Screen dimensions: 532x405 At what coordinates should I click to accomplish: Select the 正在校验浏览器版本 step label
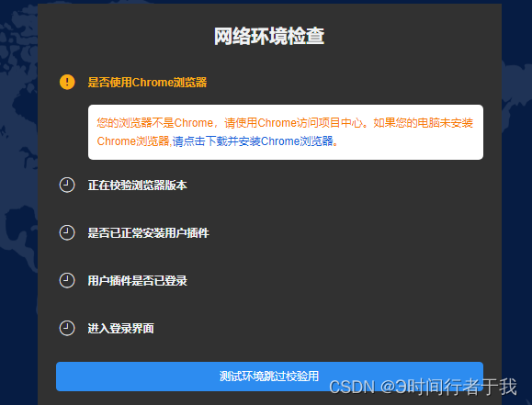tap(138, 186)
